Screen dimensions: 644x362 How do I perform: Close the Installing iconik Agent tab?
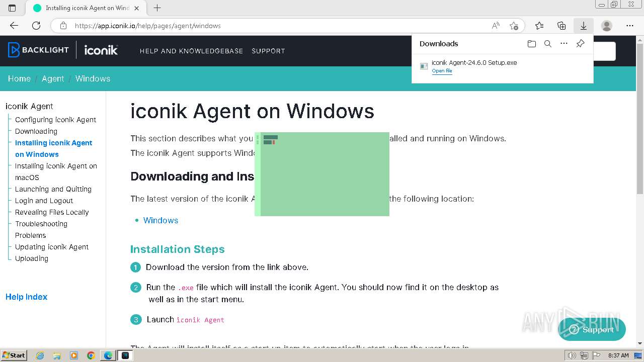pyautogui.click(x=136, y=8)
